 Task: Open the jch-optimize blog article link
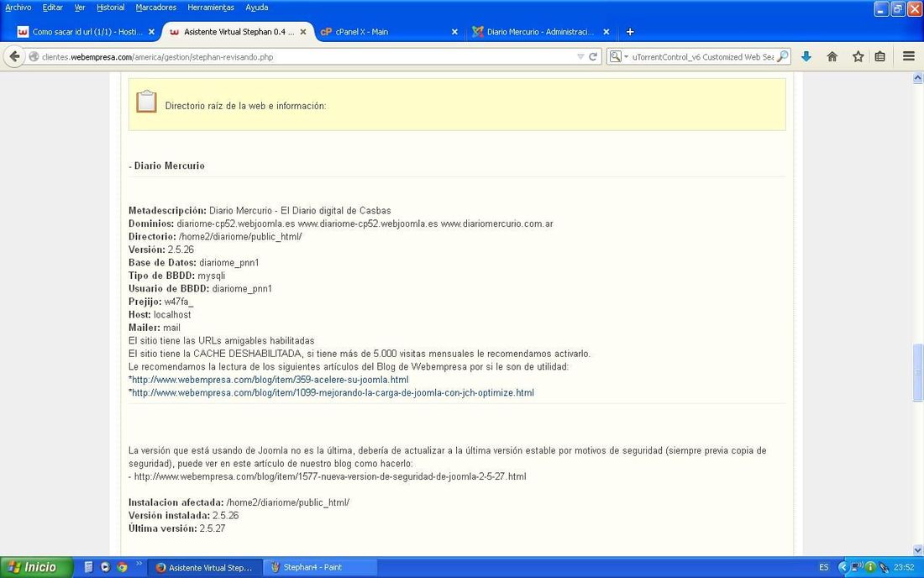pyautogui.click(x=333, y=392)
